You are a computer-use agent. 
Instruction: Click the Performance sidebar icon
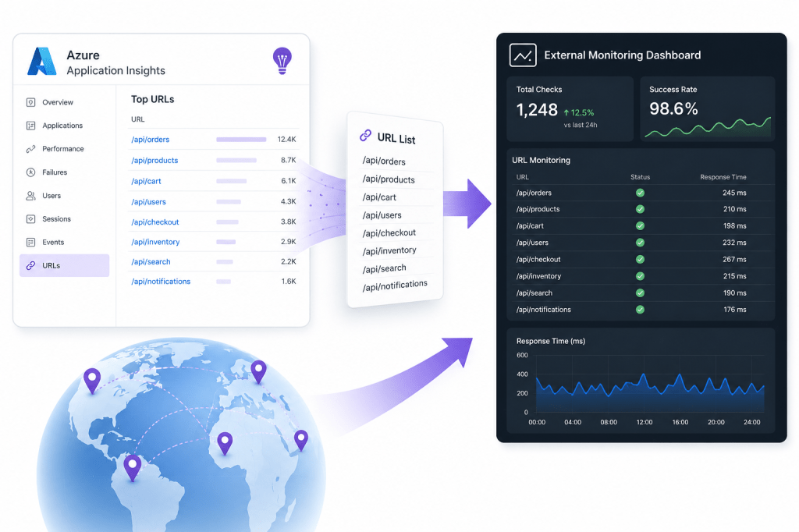[30, 149]
